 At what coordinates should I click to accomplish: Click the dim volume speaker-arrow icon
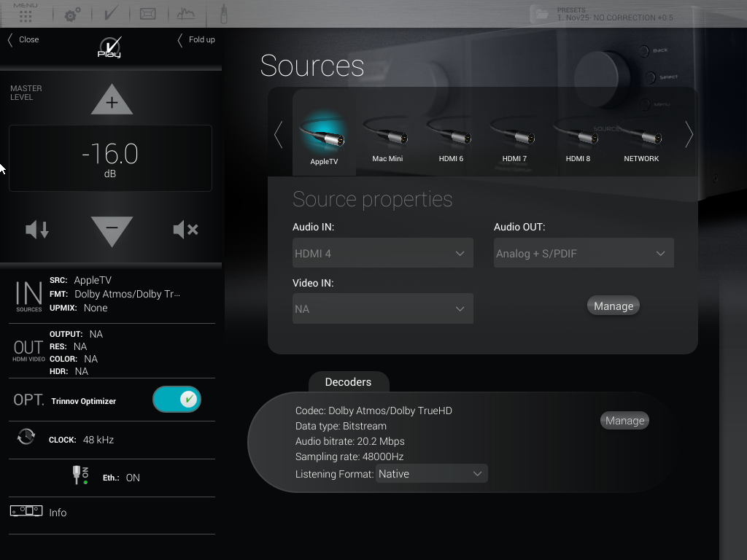tap(37, 230)
